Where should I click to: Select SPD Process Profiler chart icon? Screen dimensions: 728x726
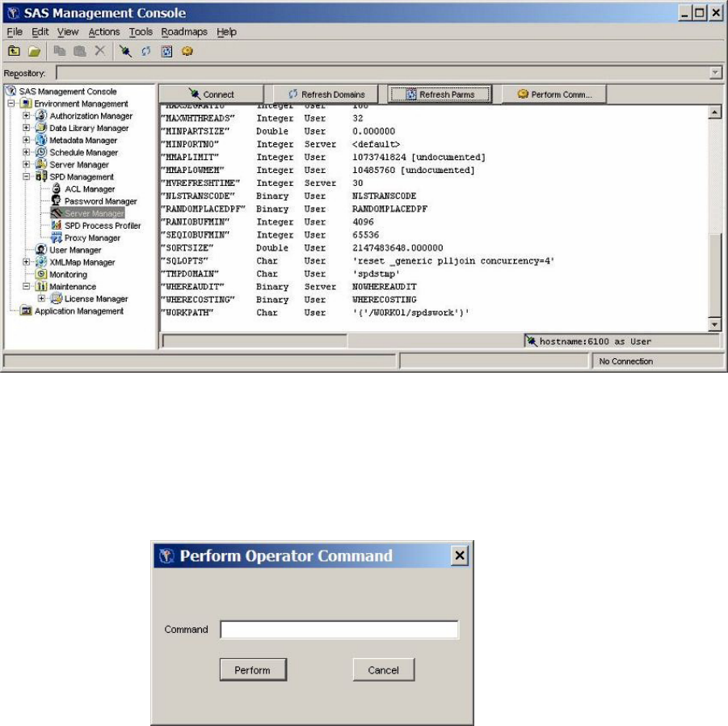57,226
